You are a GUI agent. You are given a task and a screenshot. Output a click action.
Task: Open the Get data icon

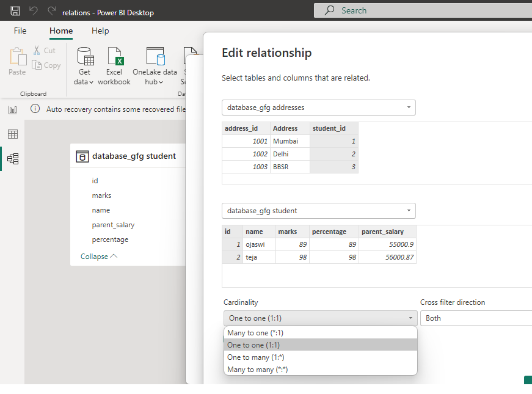[x=85, y=56]
